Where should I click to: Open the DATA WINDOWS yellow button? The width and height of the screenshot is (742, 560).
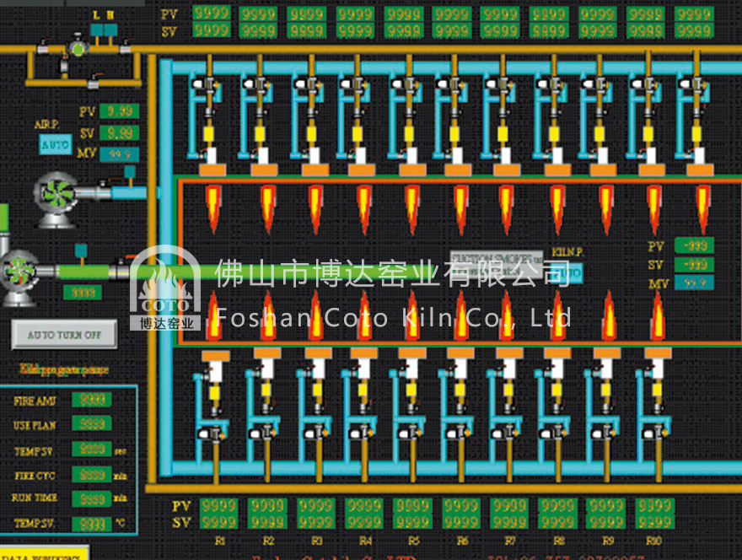click(x=44, y=553)
